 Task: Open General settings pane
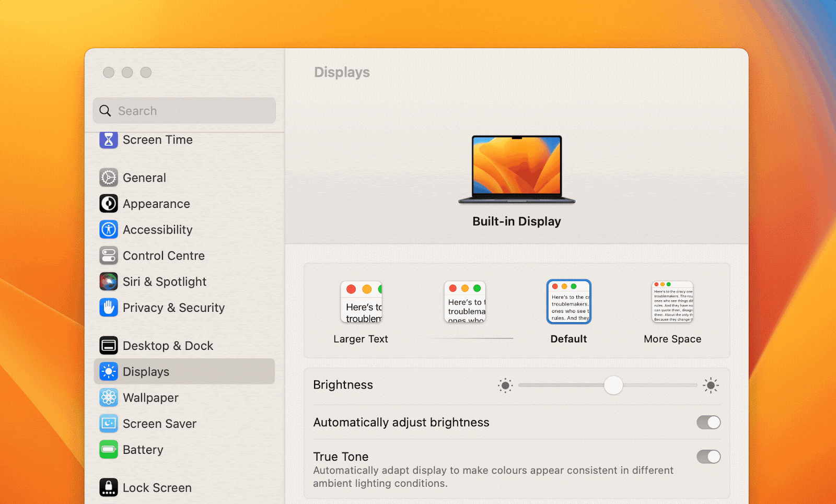tap(184, 178)
